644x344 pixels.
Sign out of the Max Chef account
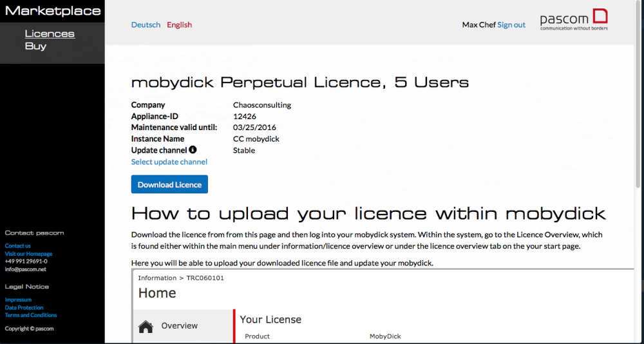tap(511, 25)
